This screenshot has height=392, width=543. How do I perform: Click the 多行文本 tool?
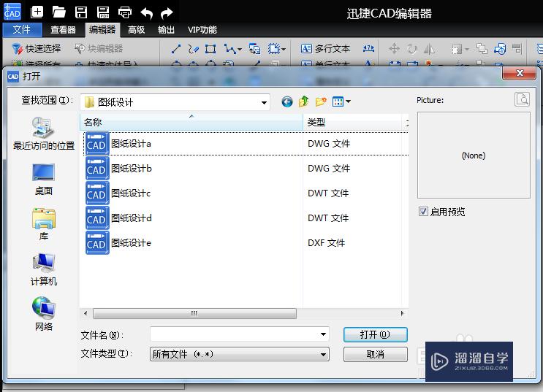[x=325, y=49]
